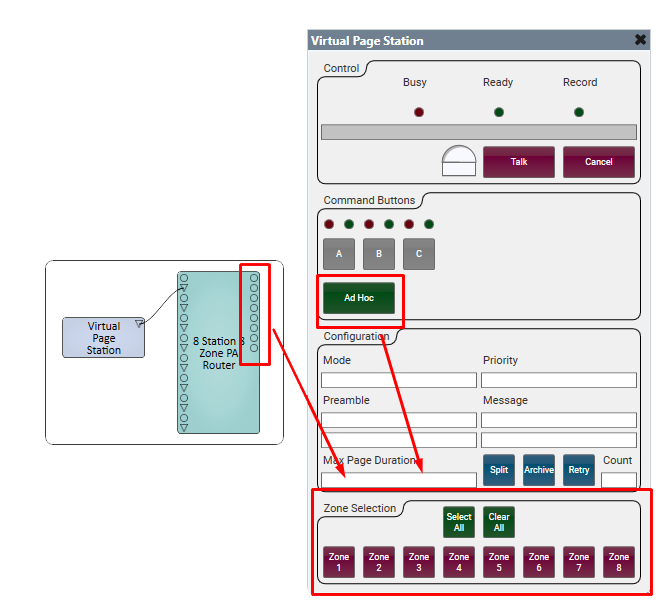
Task: Close the Virtual Page Station dialog
Action: [640, 40]
